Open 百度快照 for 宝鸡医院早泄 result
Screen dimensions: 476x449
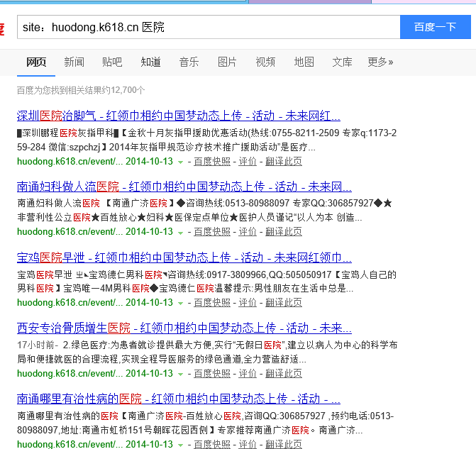click(x=212, y=302)
